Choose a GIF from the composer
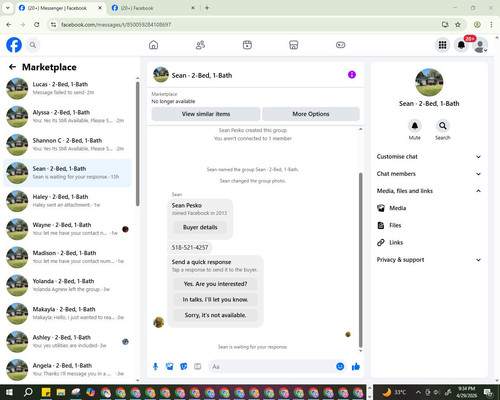 coord(198,367)
